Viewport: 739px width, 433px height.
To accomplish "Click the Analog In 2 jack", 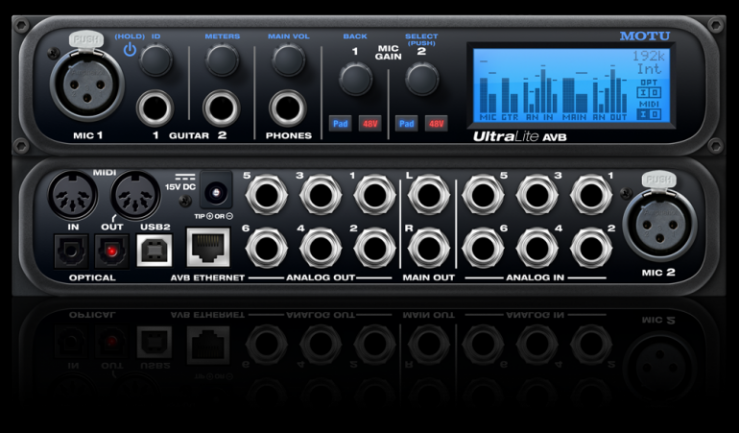I will 591,248.
